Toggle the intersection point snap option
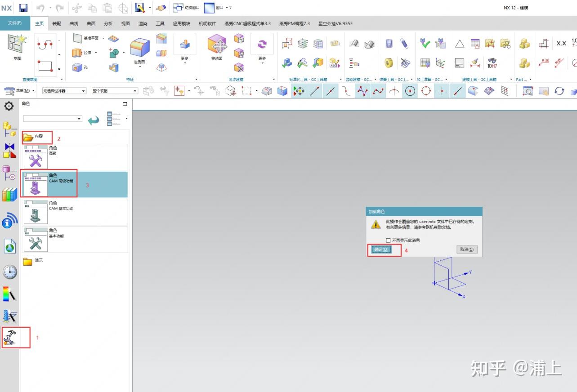 coord(394,91)
